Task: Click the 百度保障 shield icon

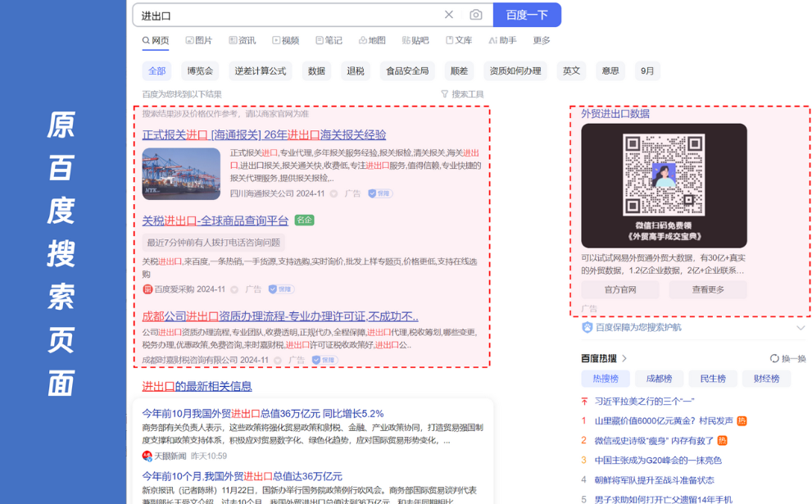Action: 587,327
